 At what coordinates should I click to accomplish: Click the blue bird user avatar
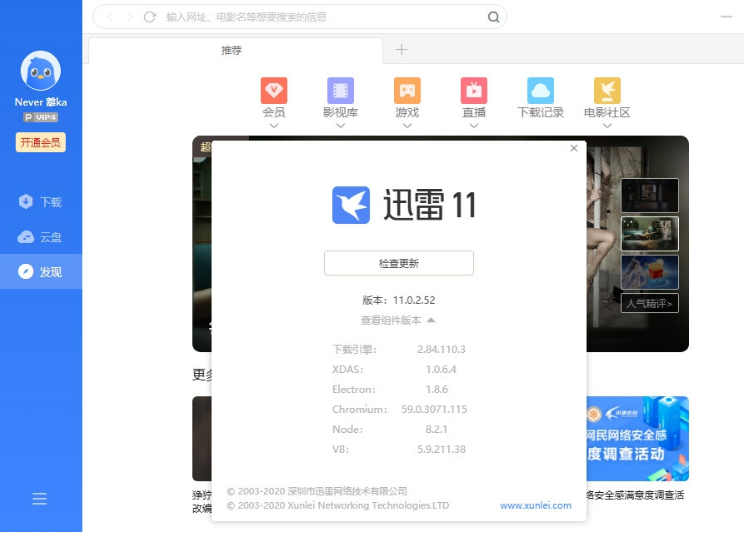[41, 71]
